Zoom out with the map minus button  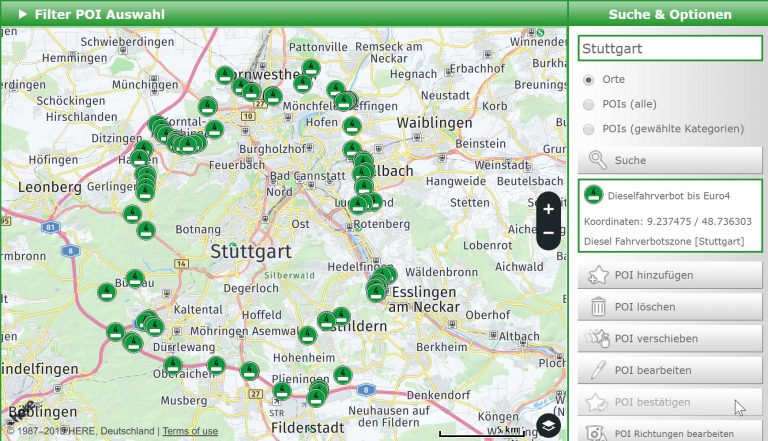click(549, 233)
